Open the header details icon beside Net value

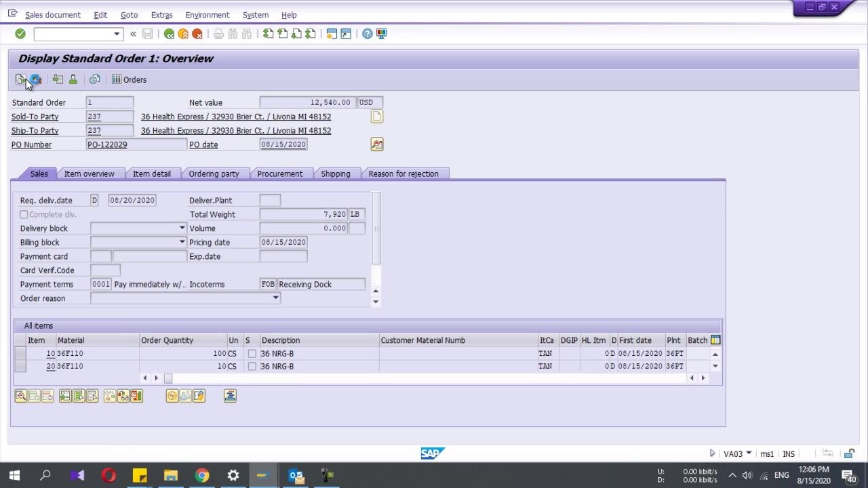point(377,117)
